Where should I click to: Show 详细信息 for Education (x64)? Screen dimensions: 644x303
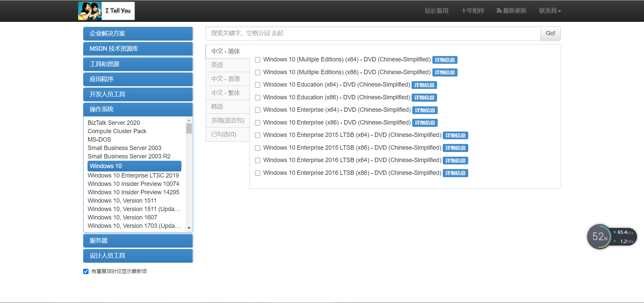(424, 85)
